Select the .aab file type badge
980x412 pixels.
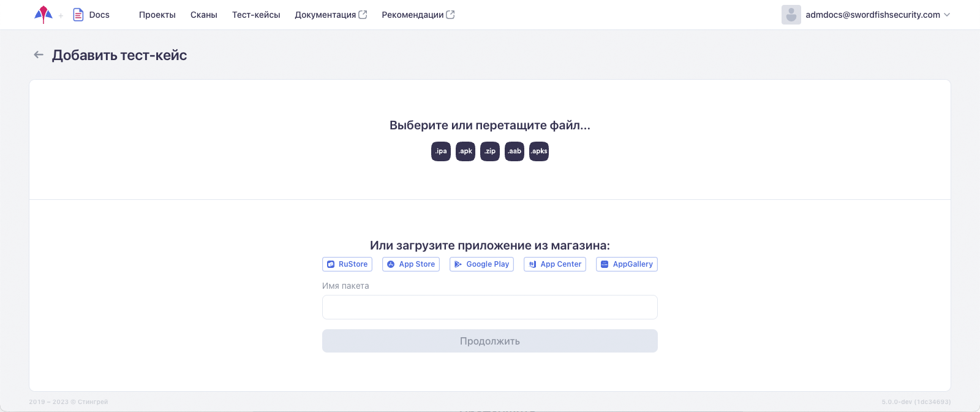[x=514, y=151]
